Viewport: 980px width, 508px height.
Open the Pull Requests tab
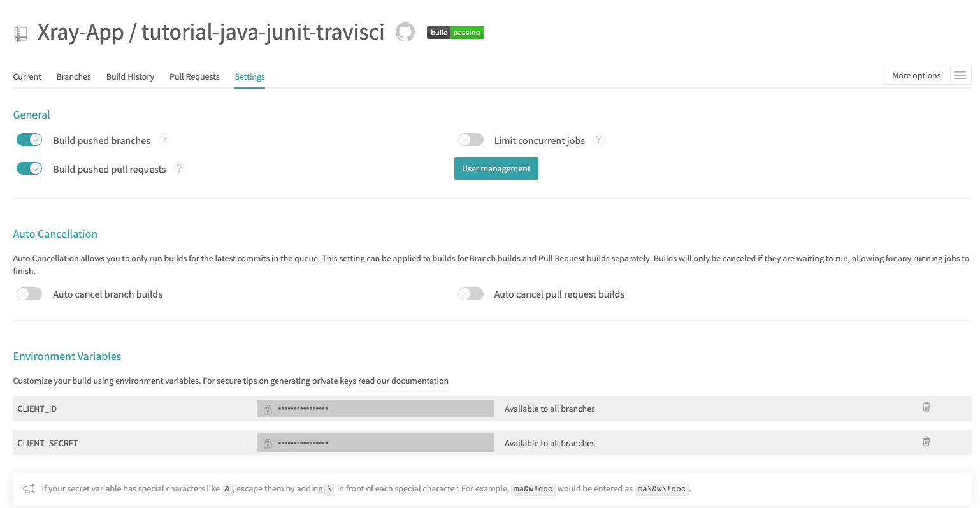194,76
